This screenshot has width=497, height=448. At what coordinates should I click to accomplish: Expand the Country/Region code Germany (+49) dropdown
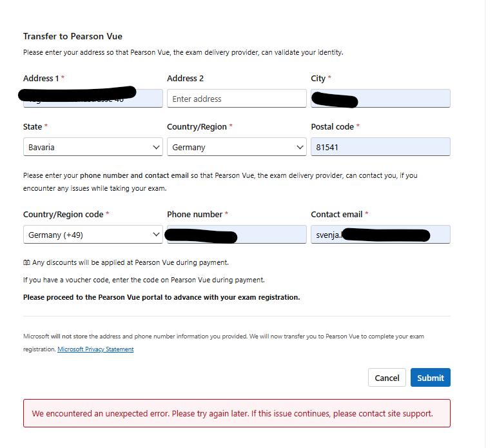pos(93,235)
